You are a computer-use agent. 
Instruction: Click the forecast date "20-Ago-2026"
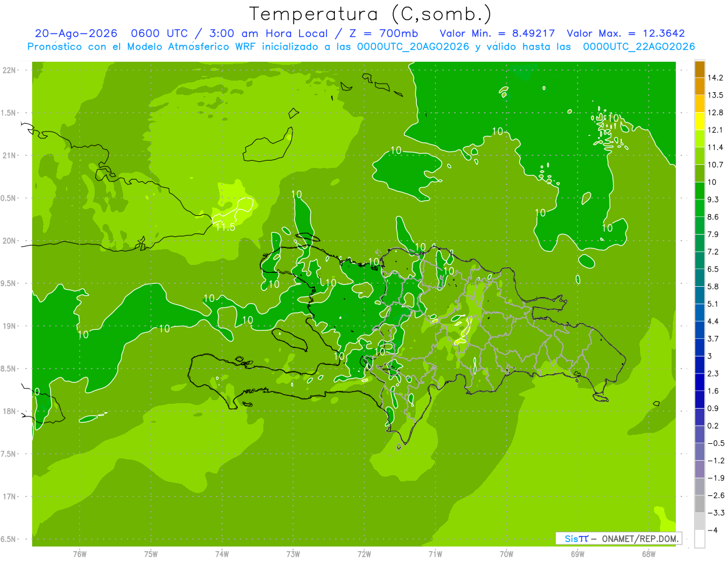coord(75,33)
